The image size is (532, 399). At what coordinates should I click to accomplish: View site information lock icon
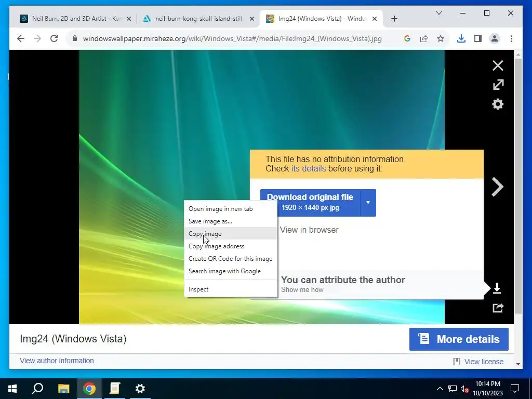coord(75,38)
